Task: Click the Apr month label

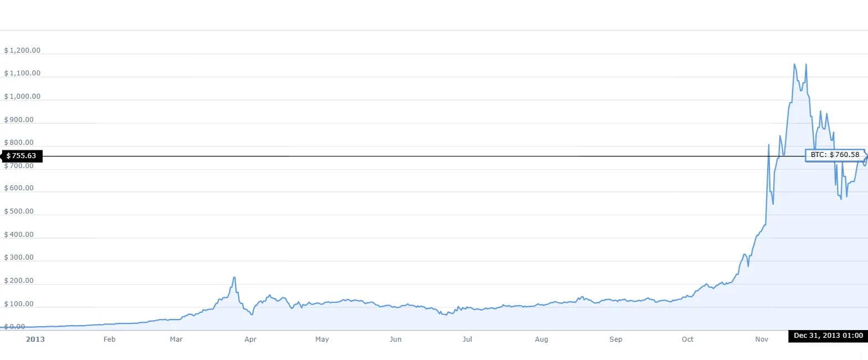Action: pyautogui.click(x=250, y=339)
